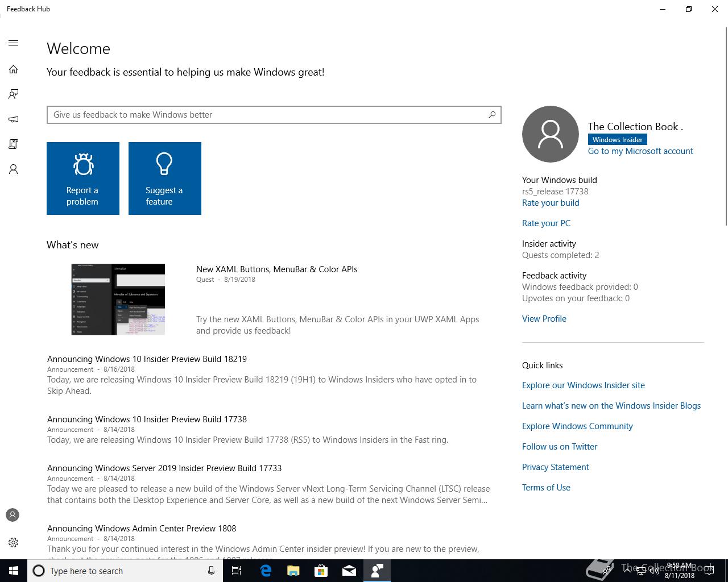The image size is (728, 582).
Task: Click the taskbar microphone icon
Action: pos(211,571)
